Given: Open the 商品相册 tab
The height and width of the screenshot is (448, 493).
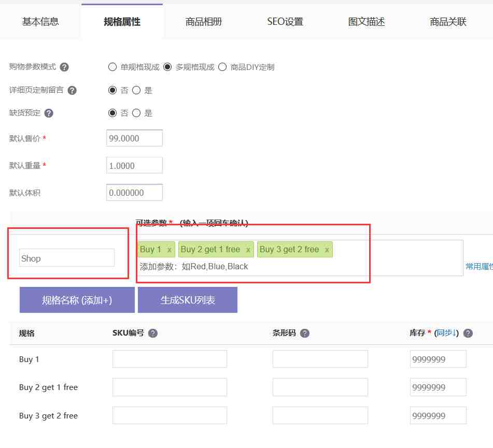Looking at the screenshot, I should click(x=203, y=22).
